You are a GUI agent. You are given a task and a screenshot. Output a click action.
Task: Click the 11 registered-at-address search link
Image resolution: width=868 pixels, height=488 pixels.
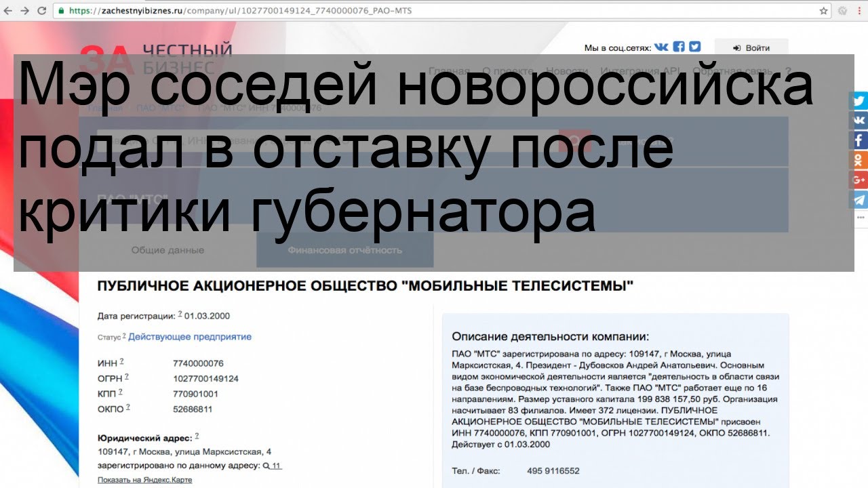click(x=273, y=466)
